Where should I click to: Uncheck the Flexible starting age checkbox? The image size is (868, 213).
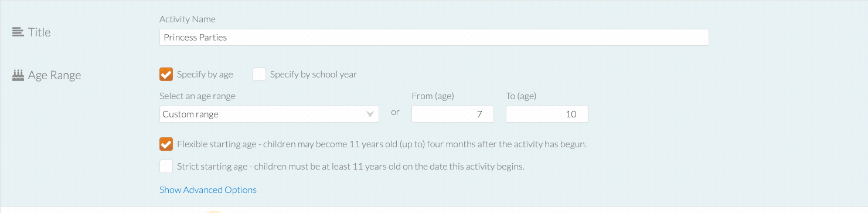coord(166,144)
